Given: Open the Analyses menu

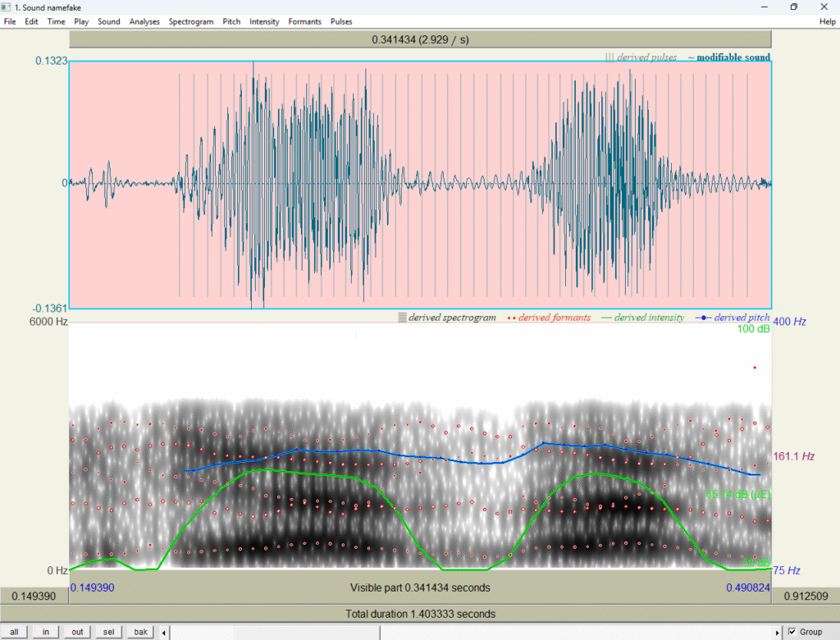Looking at the screenshot, I should tap(144, 21).
